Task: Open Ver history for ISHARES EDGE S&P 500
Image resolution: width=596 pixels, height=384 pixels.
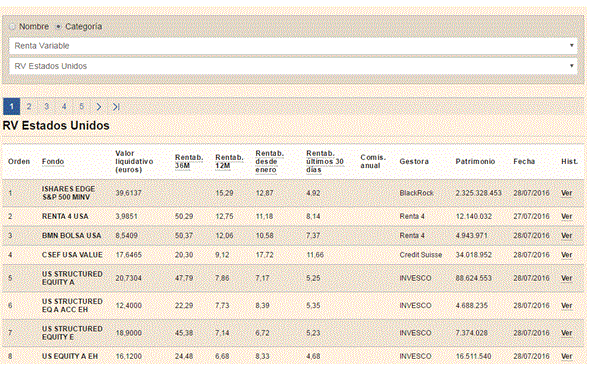Action: 566,193
